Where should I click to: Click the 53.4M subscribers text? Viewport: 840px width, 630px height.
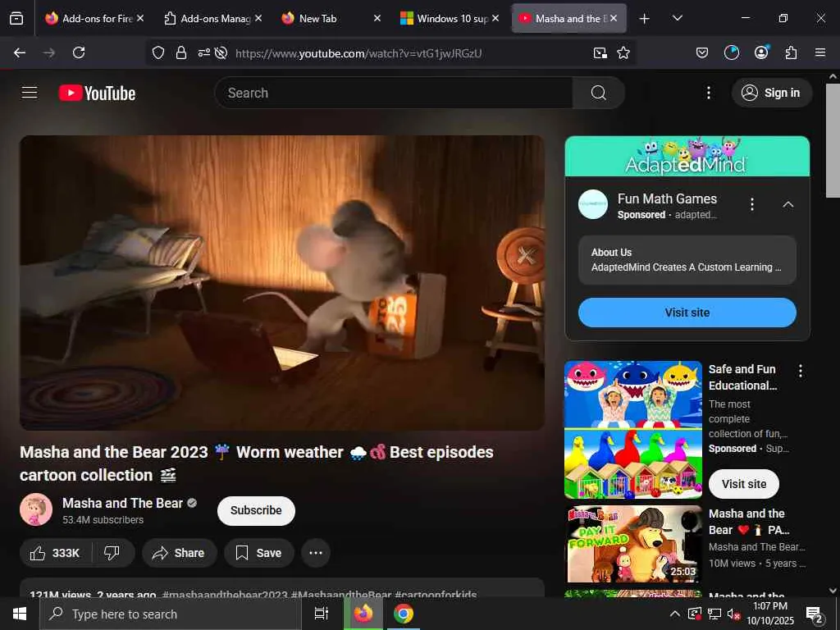point(103,519)
